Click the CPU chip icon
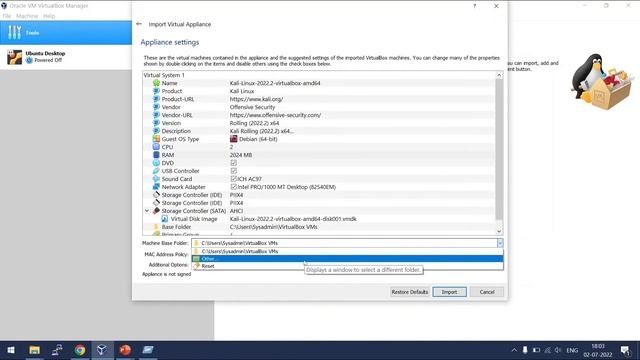Viewport: 640px width, 360px height. pyautogui.click(x=156, y=147)
